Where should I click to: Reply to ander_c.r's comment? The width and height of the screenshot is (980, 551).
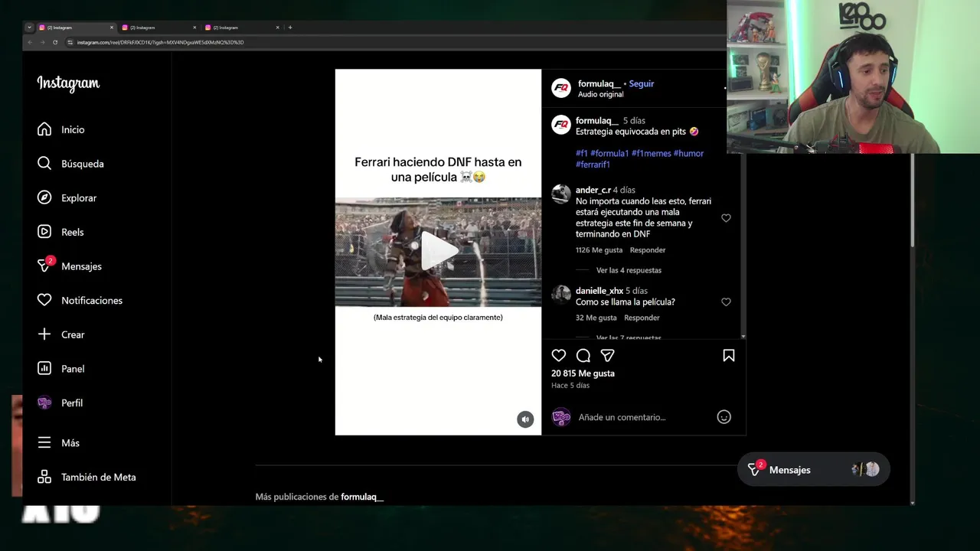648,250
